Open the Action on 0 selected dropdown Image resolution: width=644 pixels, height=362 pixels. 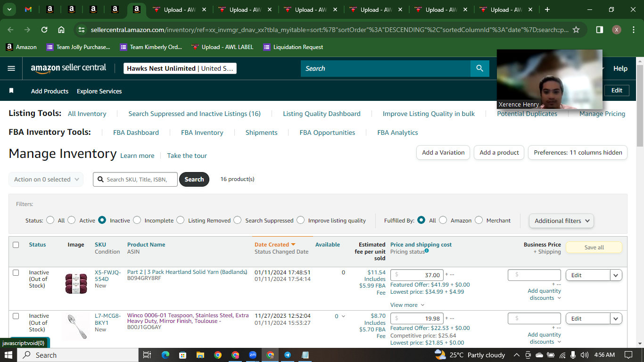[x=46, y=179]
